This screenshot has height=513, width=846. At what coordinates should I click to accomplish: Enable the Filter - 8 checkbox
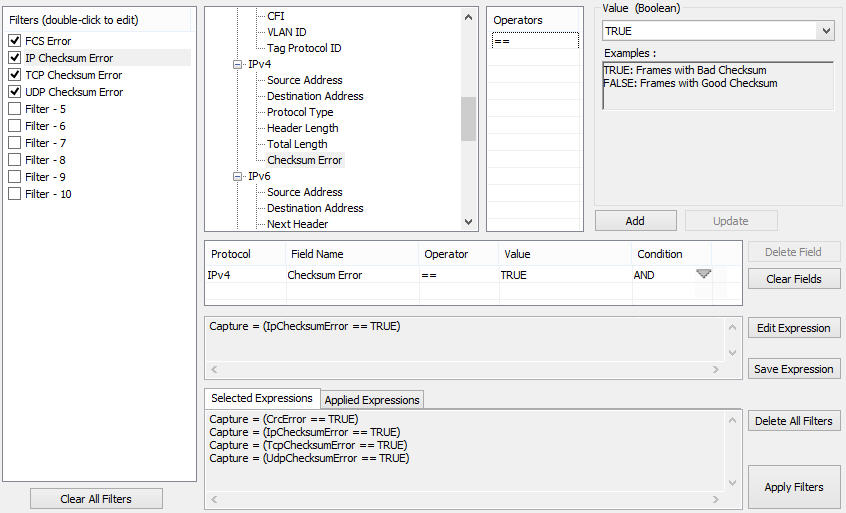(x=15, y=160)
